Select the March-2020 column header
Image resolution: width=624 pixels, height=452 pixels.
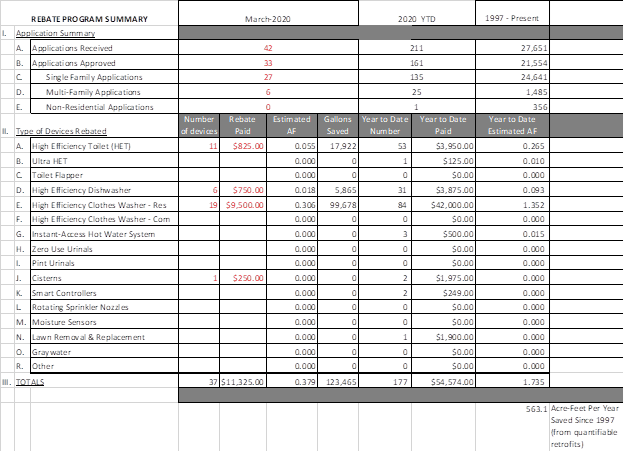(267, 18)
